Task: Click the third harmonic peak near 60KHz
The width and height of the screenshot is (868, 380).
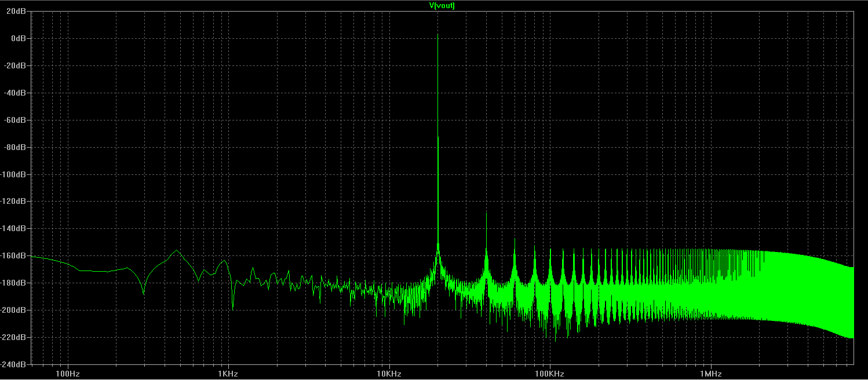Action: tap(515, 239)
